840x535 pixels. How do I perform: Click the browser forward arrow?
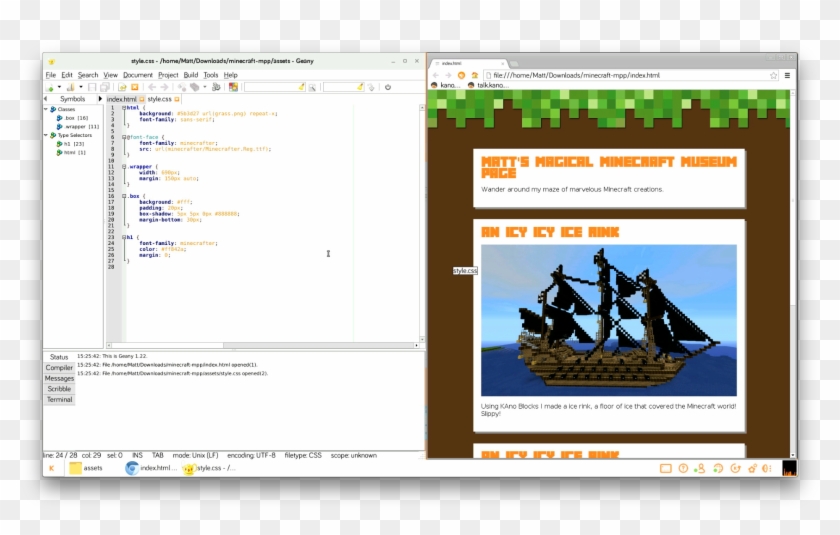pos(448,76)
